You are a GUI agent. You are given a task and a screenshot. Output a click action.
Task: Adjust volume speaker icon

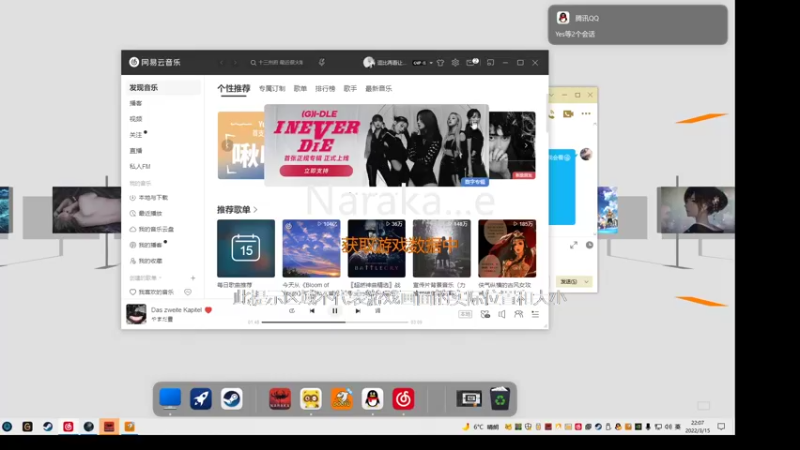pos(502,314)
